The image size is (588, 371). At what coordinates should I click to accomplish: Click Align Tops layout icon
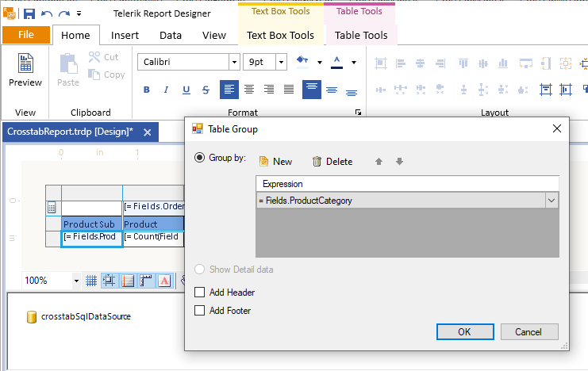(x=463, y=63)
